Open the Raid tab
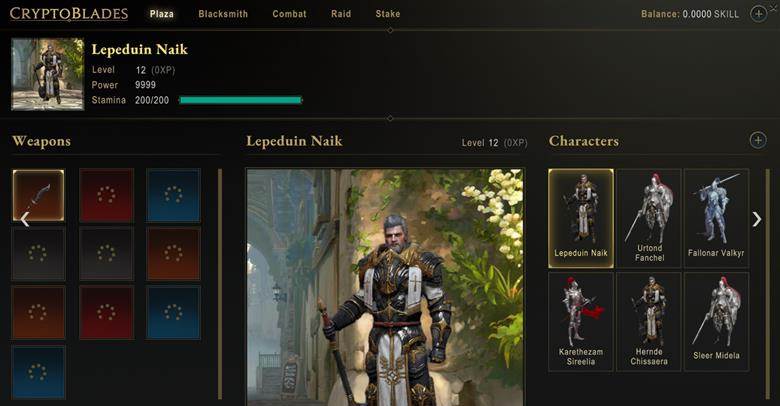 click(x=341, y=14)
